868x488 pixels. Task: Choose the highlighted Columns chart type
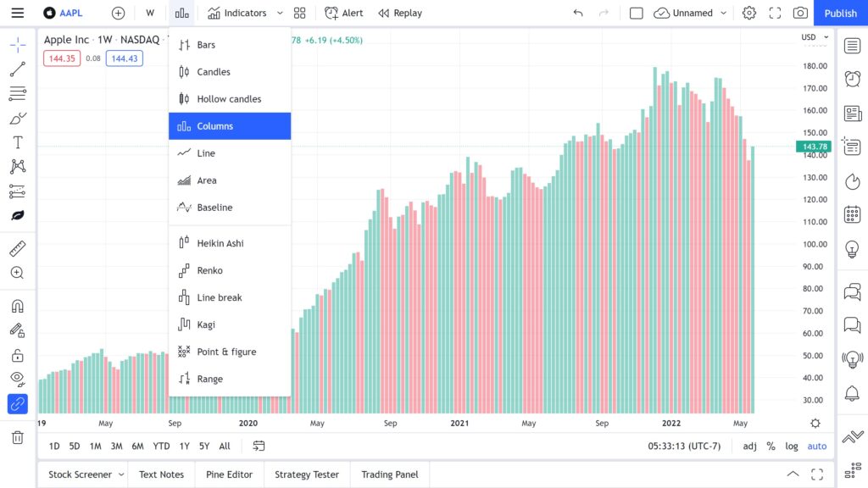coord(230,126)
